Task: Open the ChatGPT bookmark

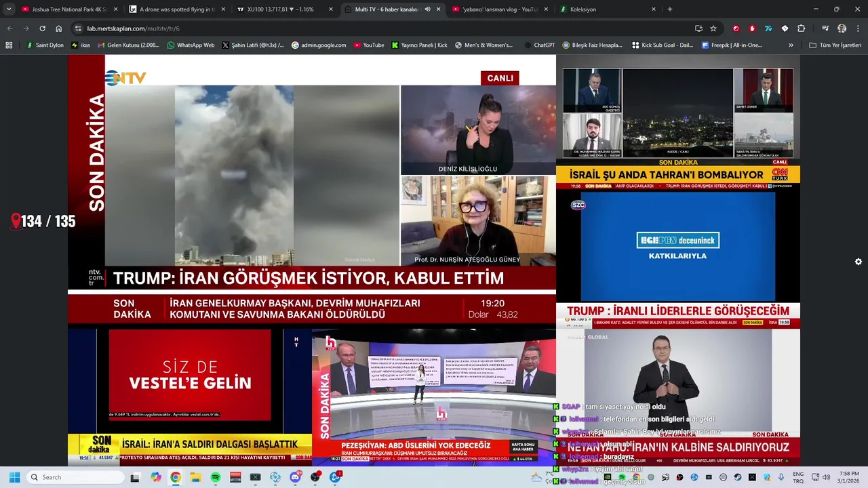Action: coord(539,45)
